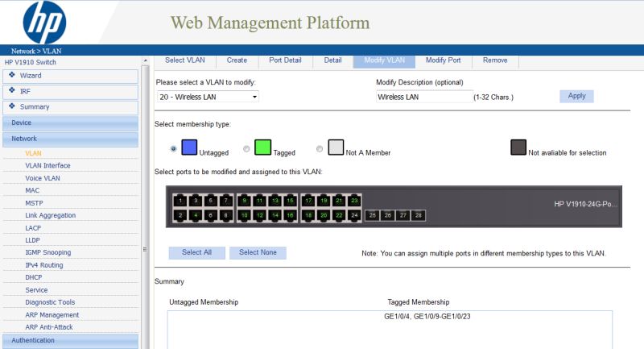The width and height of the screenshot is (644, 349).
Task: Expand the IRF menu item
Action: pyautogui.click(x=70, y=91)
